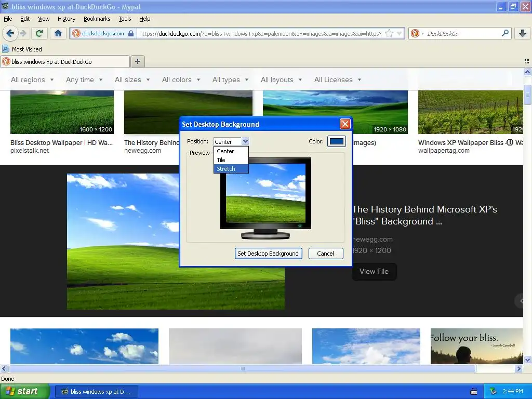Expand the All Licenses filter

pyautogui.click(x=338, y=79)
